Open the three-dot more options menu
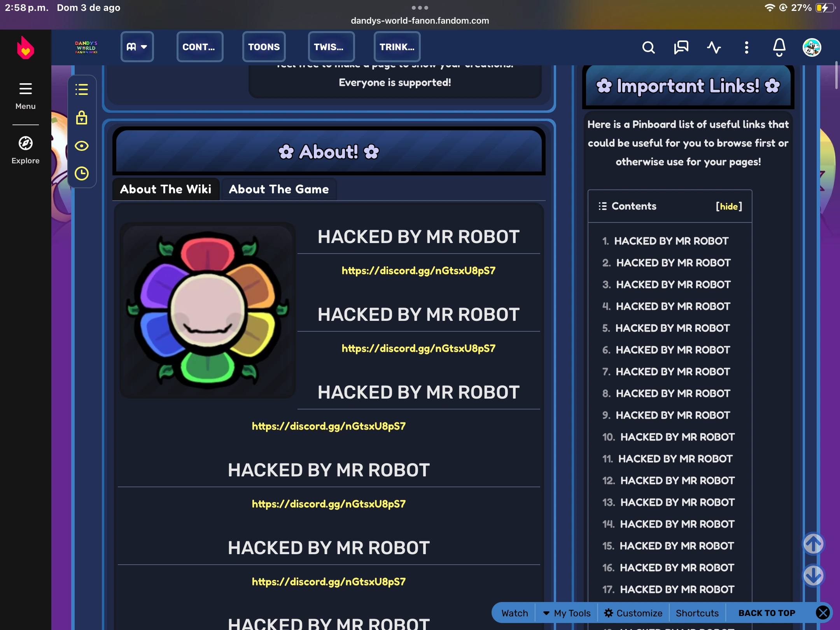This screenshot has width=840, height=630. click(746, 47)
